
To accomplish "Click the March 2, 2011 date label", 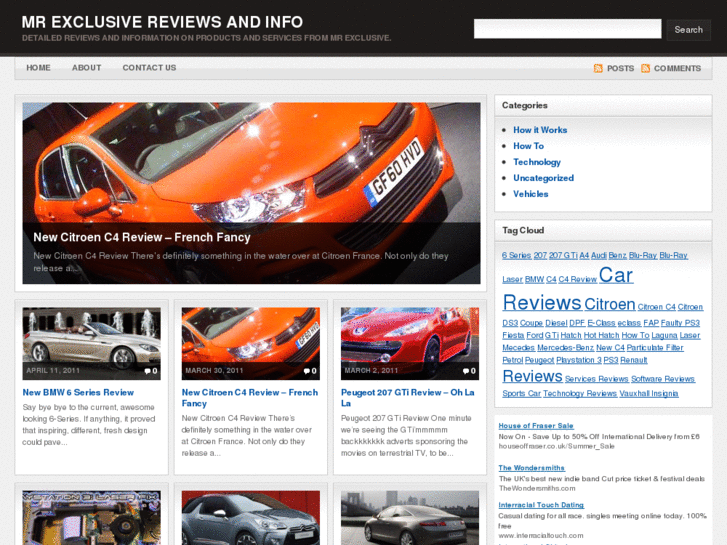I will point(371,371).
